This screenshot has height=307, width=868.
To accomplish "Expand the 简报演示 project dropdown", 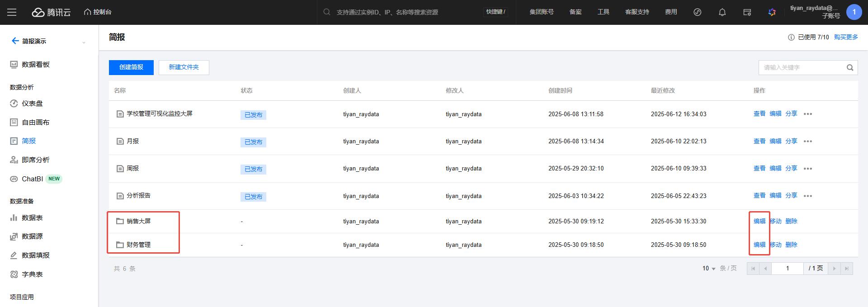I will [x=84, y=42].
